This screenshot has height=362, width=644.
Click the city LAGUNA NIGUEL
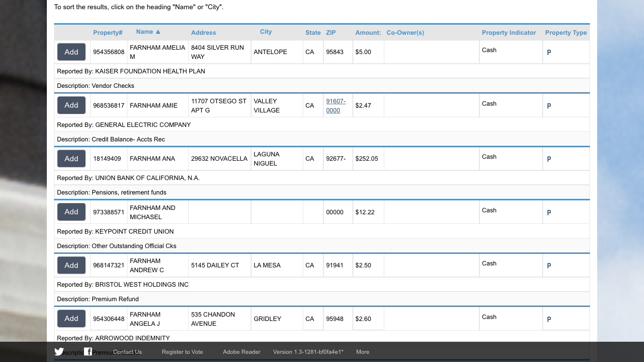[x=266, y=159]
